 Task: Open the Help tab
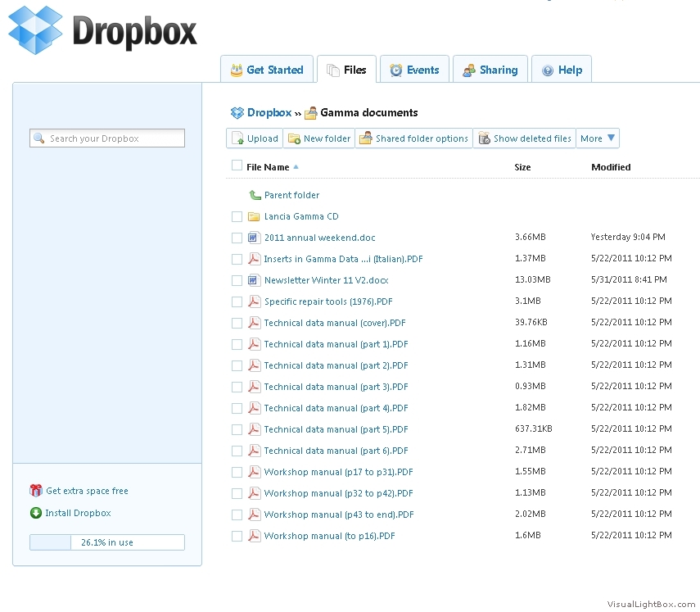[x=562, y=70]
